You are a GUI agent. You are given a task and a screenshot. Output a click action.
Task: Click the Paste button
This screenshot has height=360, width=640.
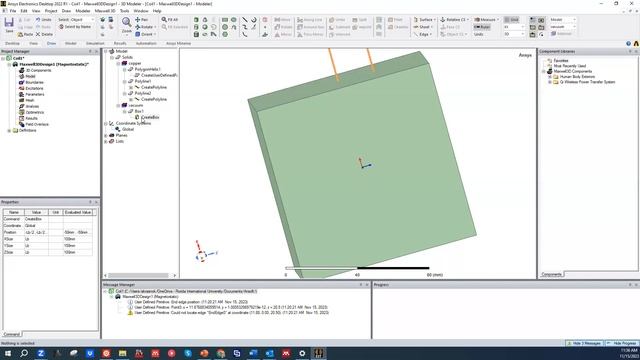click(x=25, y=34)
